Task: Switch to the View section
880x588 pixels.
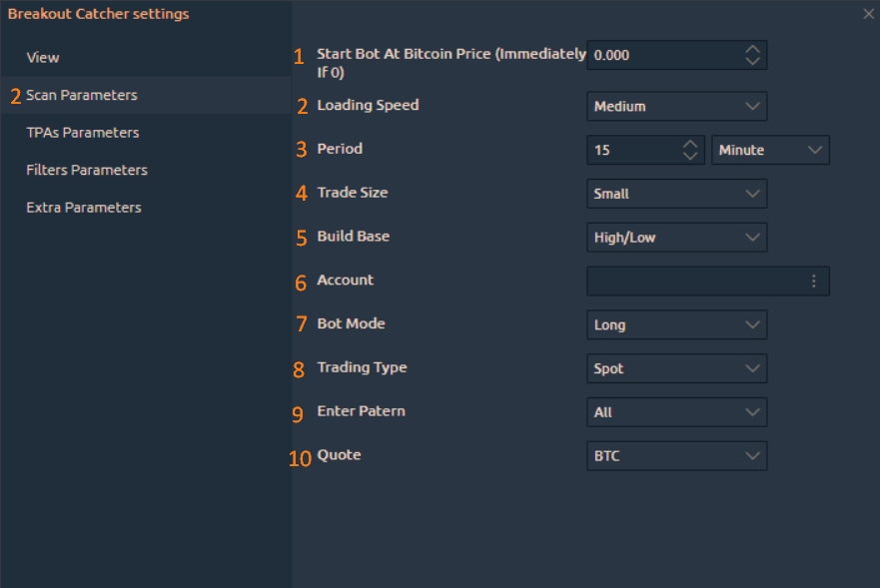Action: pos(43,58)
